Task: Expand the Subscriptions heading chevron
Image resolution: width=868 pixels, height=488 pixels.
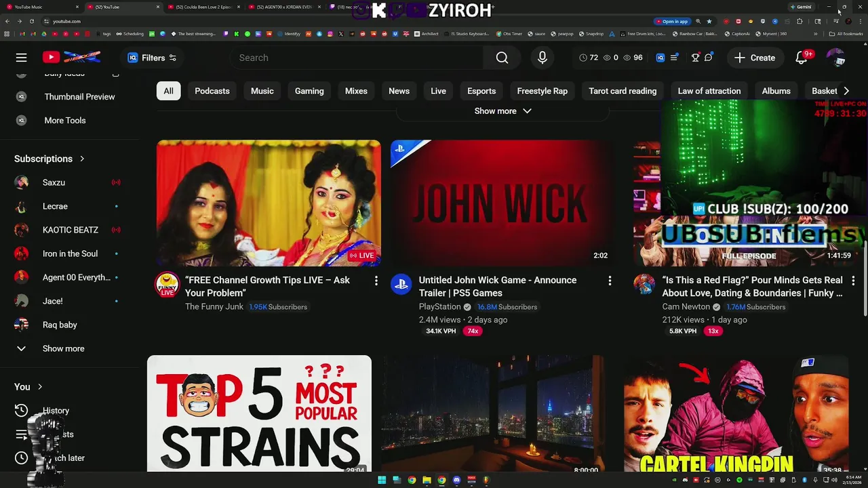Action: [82, 159]
